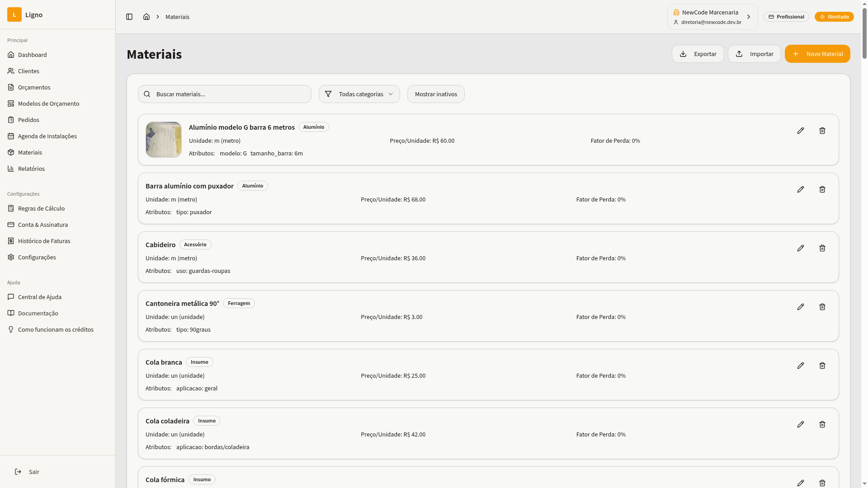Image resolution: width=868 pixels, height=488 pixels.
Task: Click the Insumo tag on Cola branca
Action: [199, 362]
